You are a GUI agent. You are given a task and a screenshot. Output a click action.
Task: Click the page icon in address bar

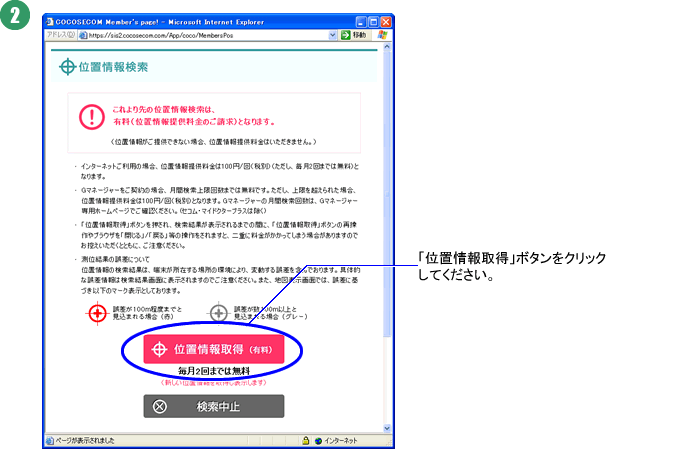pos(83,36)
